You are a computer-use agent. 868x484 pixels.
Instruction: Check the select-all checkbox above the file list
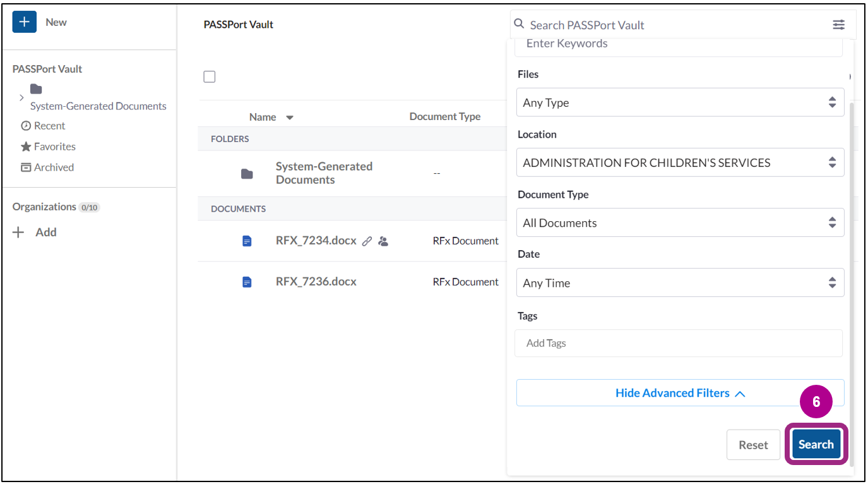tap(209, 76)
